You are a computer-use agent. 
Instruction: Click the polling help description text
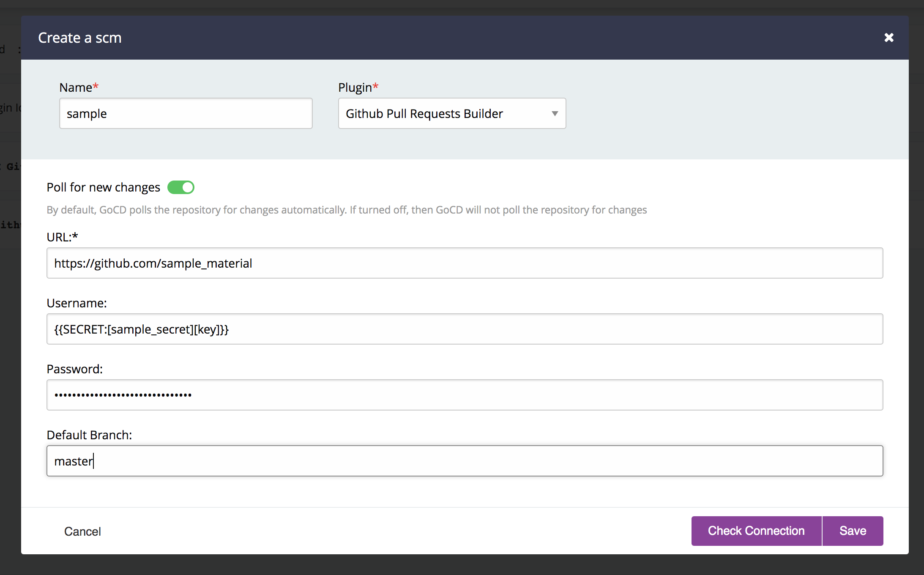tap(347, 210)
